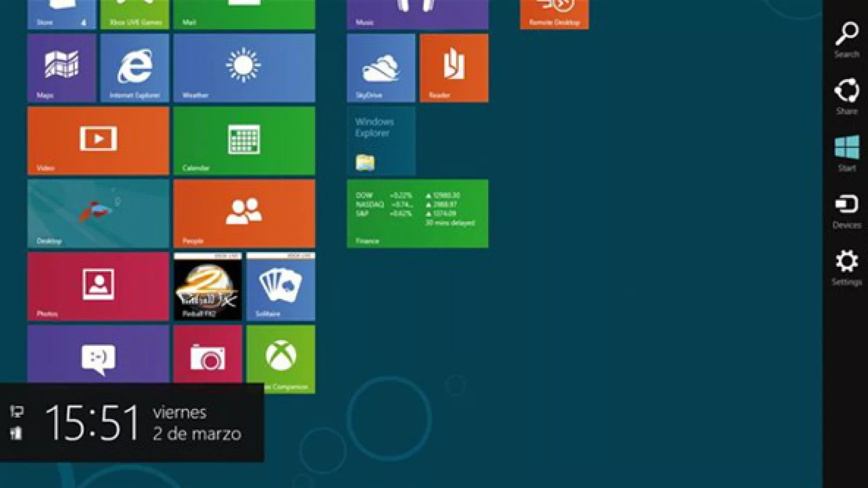This screenshot has width=868, height=488.
Task: Open the Photos app tile
Action: (98, 286)
